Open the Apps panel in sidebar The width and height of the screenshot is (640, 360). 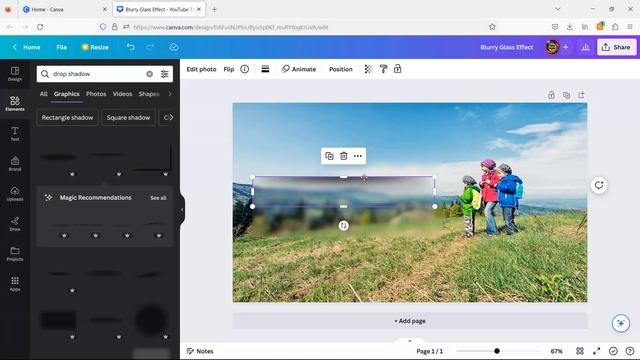pos(15,284)
